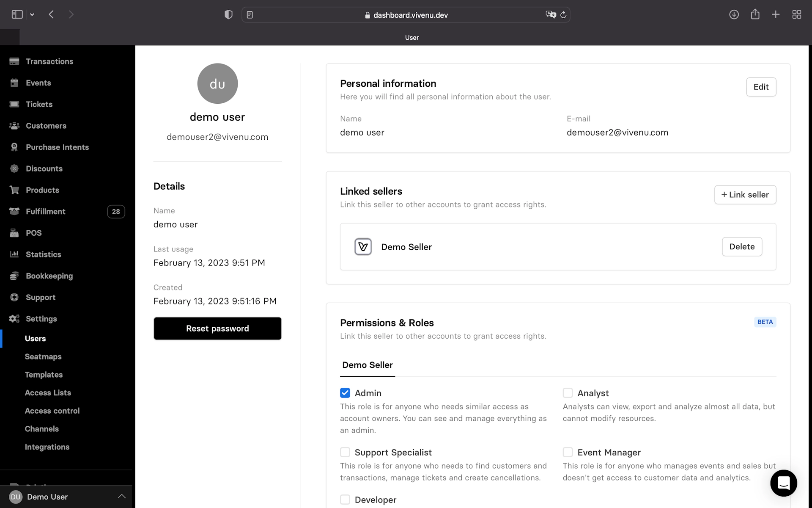
Task: Click the Statistics bar chart icon
Action: coord(14,254)
